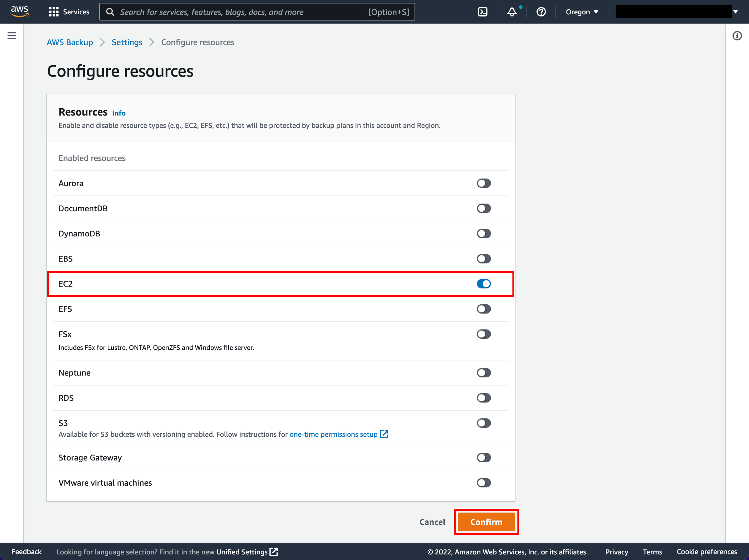Click the Enabled resources column header
The height and width of the screenshot is (560, 749).
pyautogui.click(x=92, y=158)
